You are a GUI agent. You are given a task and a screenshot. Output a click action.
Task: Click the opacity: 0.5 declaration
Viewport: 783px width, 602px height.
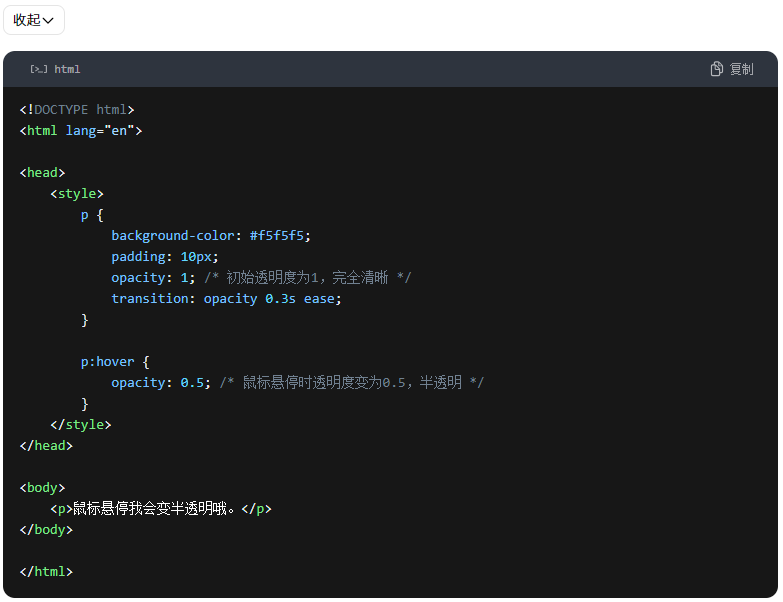tap(161, 382)
